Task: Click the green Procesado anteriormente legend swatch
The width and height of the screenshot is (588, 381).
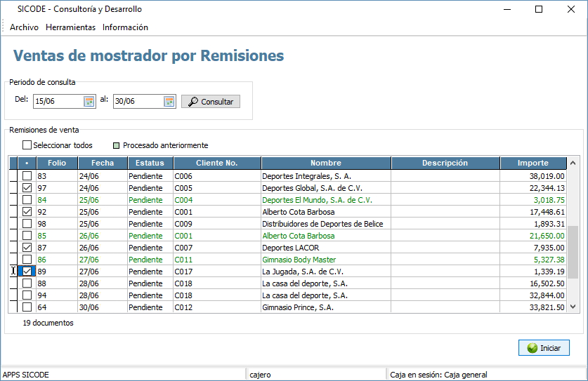Action: 116,145
